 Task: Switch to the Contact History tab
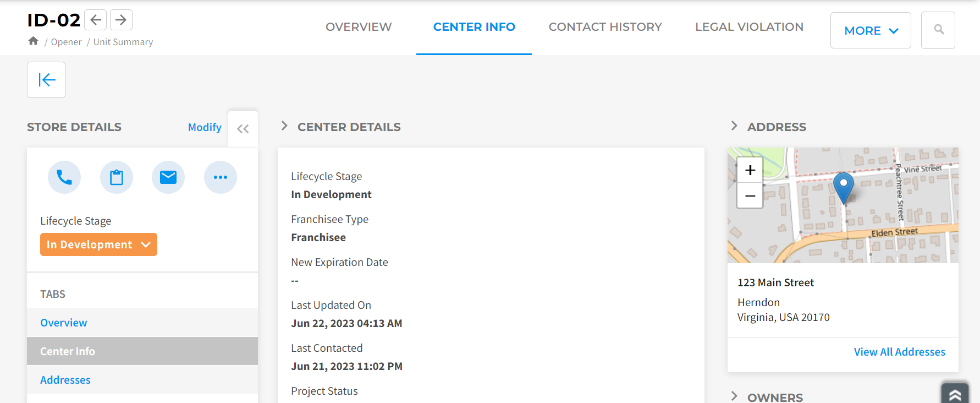pyautogui.click(x=605, y=27)
